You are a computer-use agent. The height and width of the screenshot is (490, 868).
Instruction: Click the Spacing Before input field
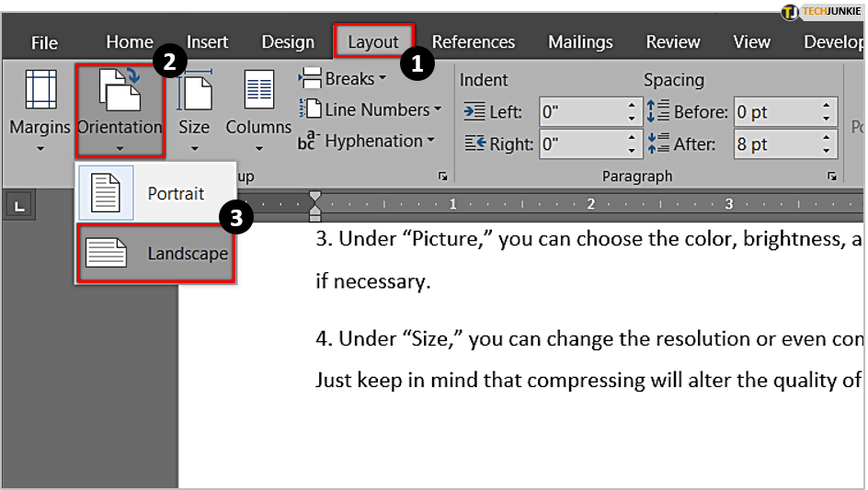tap(775, 112)
